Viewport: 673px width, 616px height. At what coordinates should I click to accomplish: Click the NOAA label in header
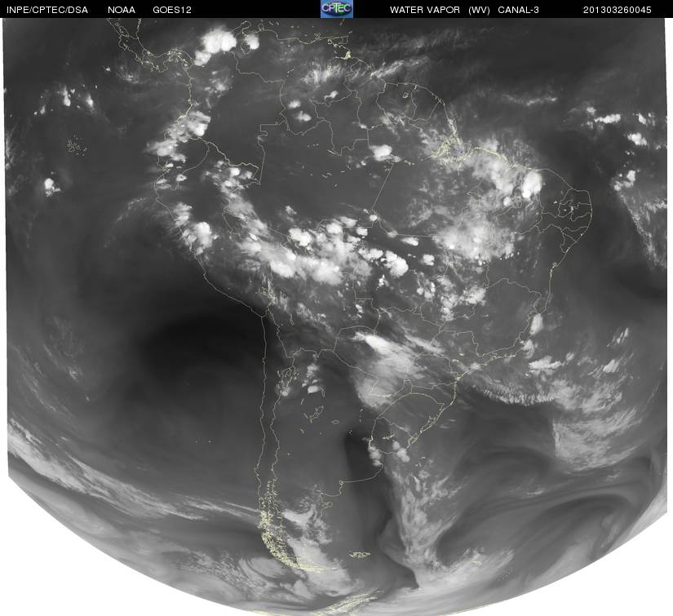[122, 10]
